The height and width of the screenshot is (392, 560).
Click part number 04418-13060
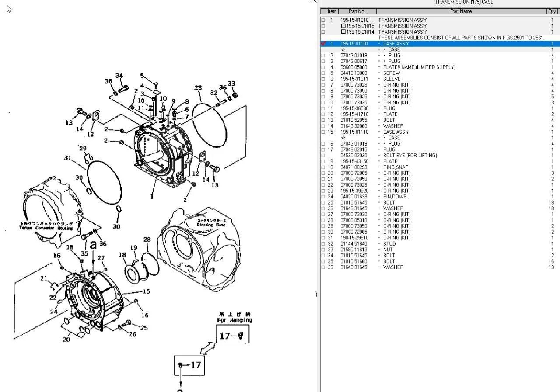tap(354, 73)
